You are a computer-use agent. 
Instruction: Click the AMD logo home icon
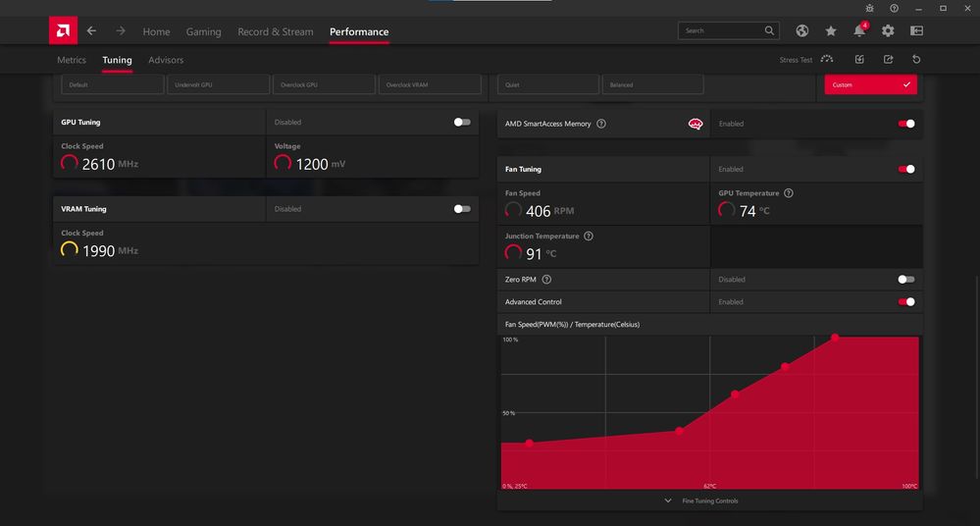63,30
